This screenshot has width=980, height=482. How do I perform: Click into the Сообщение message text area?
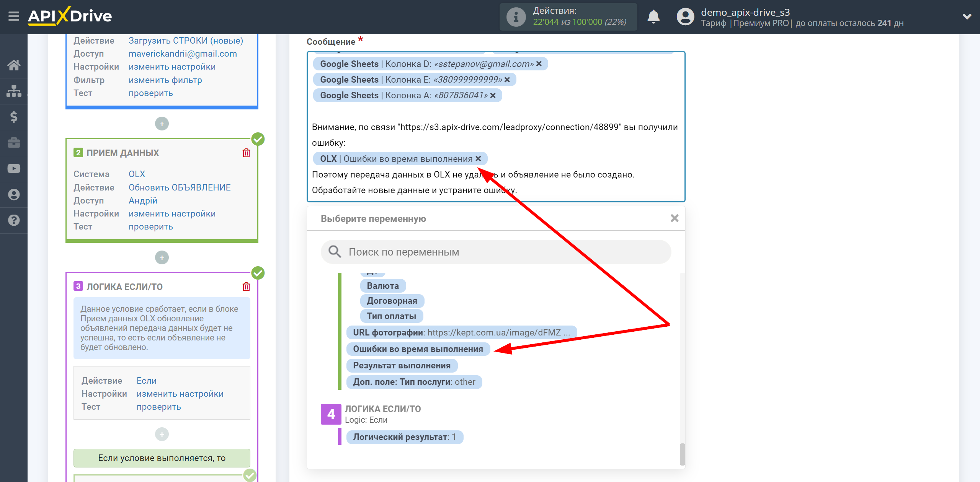(496, 127)
